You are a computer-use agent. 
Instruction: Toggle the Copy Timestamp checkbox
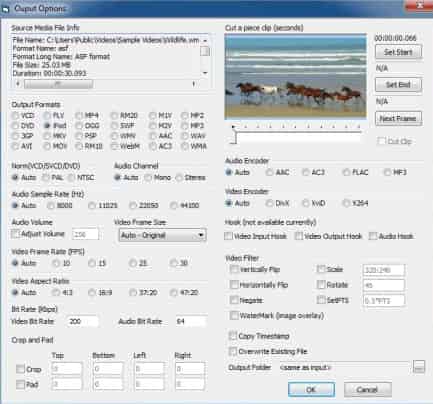point(233,336)
